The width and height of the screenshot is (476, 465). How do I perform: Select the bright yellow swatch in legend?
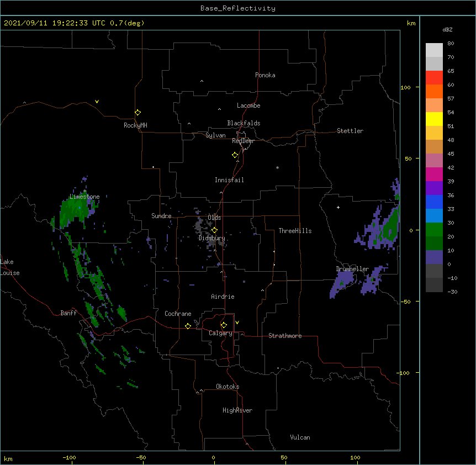point(434,119)
